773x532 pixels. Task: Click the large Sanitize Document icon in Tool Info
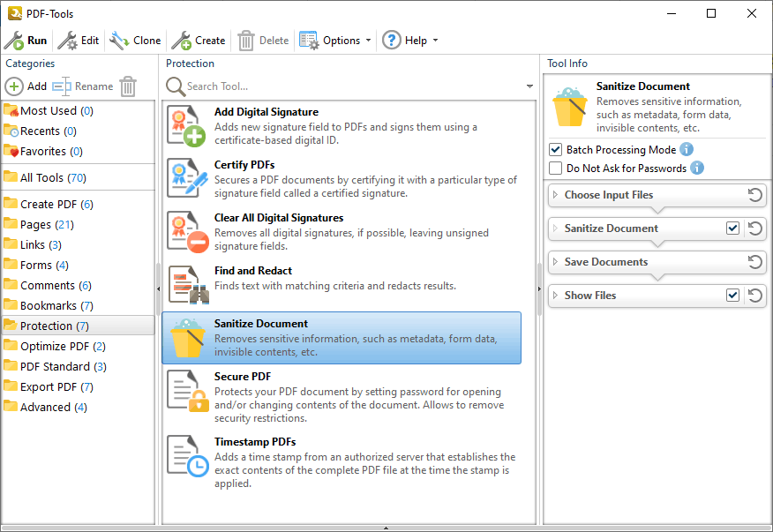[570, 107]
